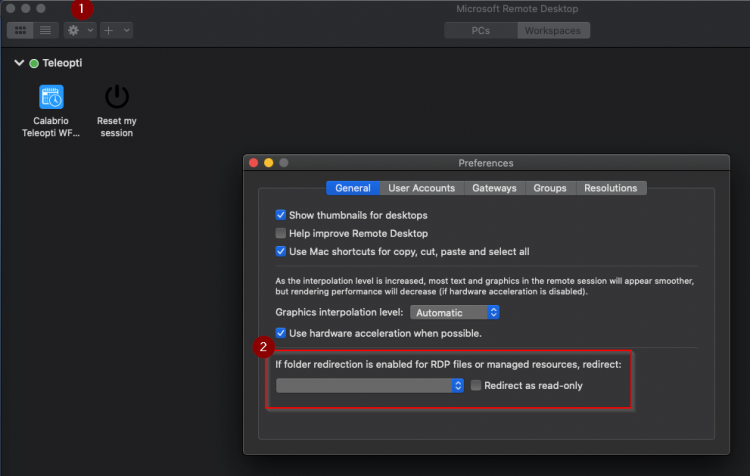
Task: Select the Reset my session label
Action: coord(117,127)
